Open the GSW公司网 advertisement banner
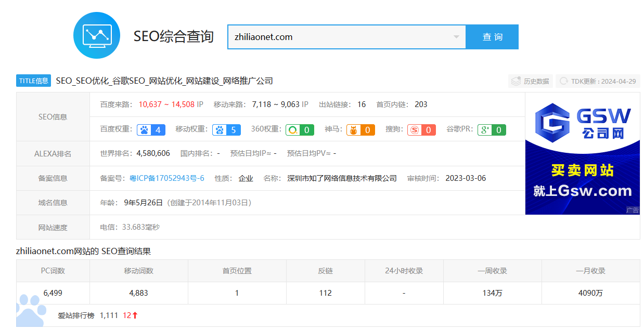Screen dimensions: 644x330 point(582,153)
